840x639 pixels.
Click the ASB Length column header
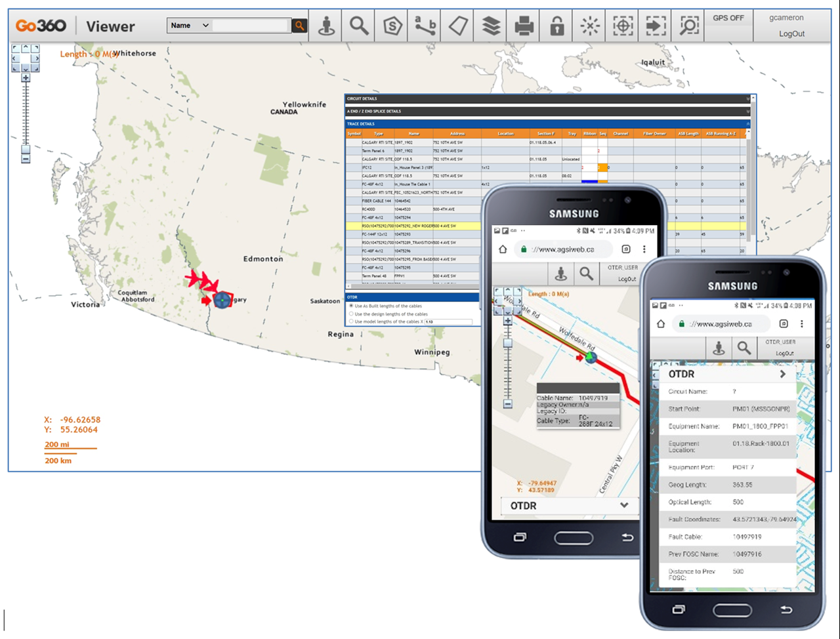click(x=688, y=134)
